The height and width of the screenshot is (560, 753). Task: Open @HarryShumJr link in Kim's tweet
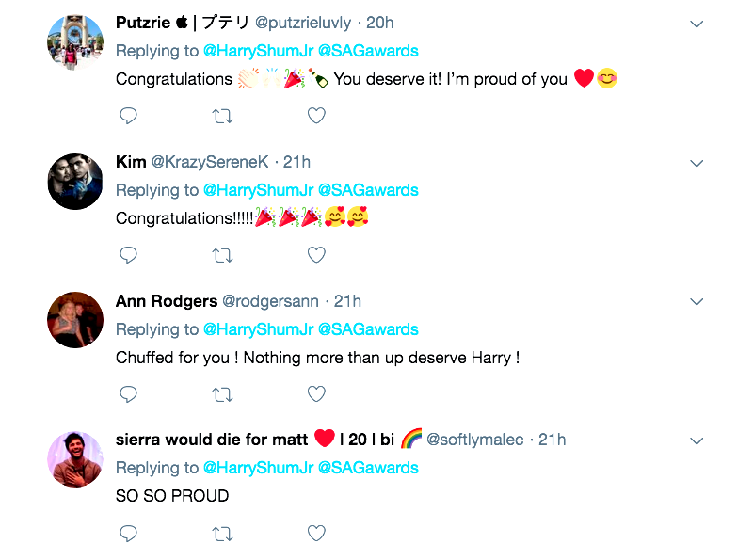click(258, 190)
